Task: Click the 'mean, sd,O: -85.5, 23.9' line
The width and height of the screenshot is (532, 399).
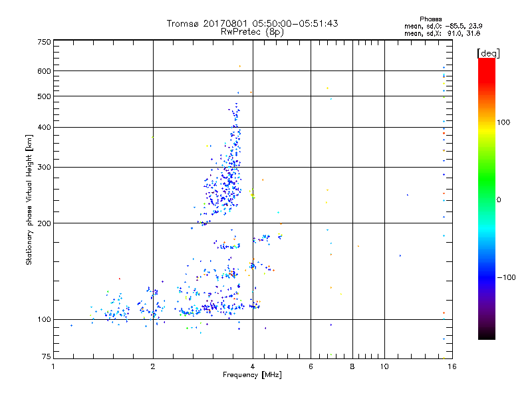Action: 443,26
